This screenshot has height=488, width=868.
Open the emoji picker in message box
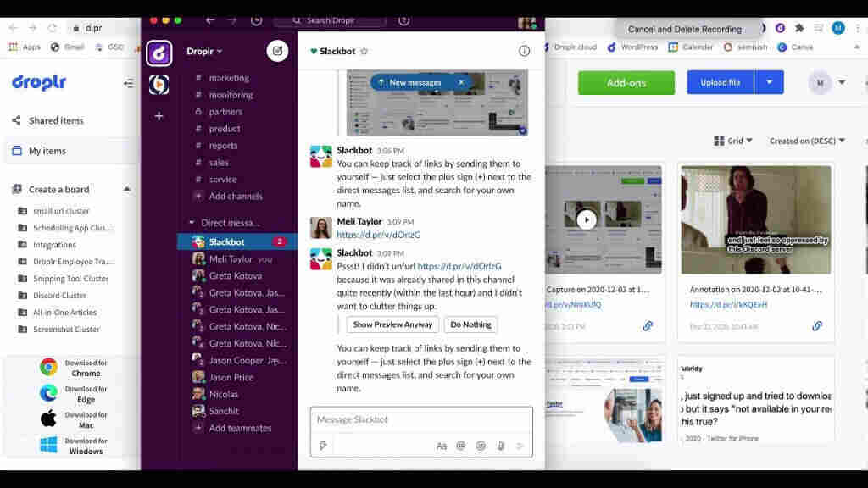[x=481, y=446]
